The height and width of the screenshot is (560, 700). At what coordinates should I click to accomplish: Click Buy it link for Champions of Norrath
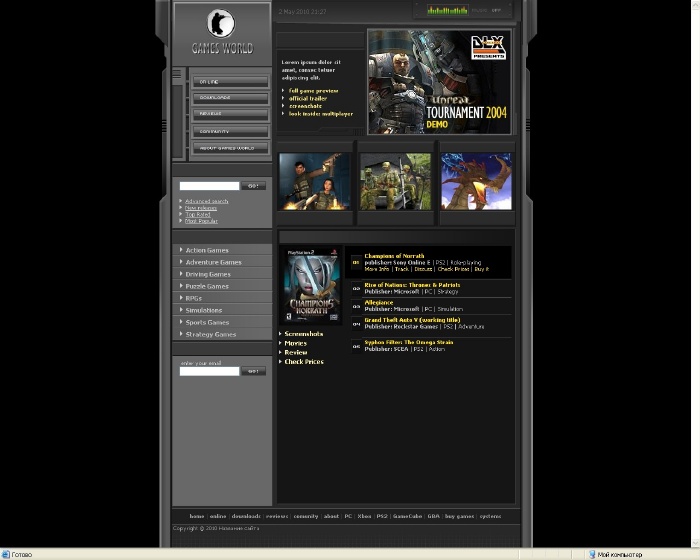(x=482, y=269)
